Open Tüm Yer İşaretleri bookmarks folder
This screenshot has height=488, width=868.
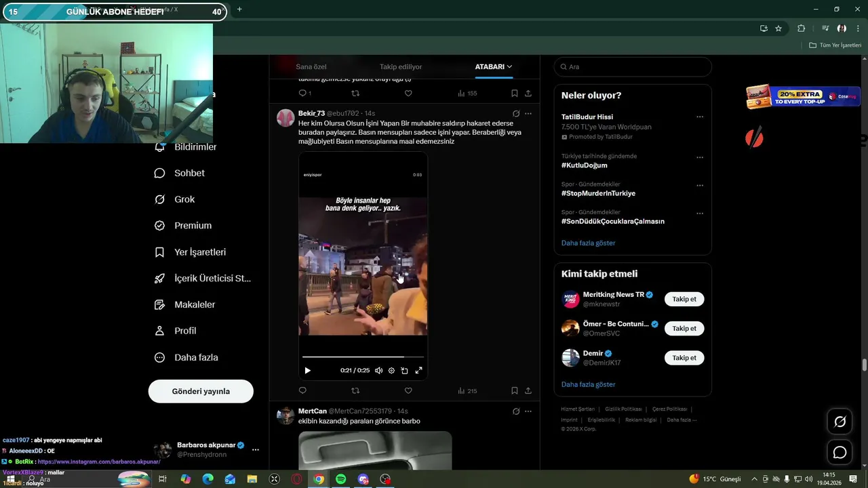pos(835,45)
